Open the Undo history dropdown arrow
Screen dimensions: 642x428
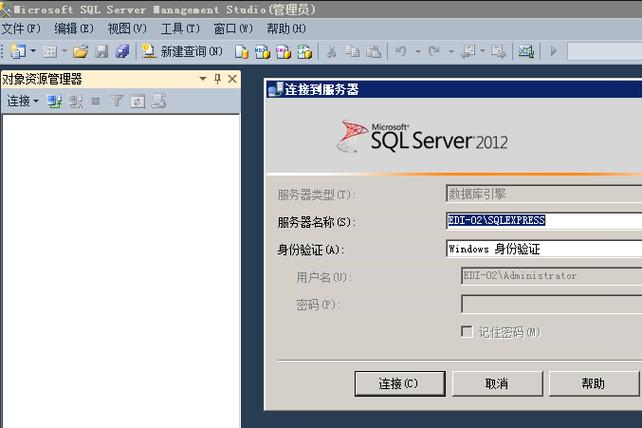pyautogui.click(x=418, y=52)
